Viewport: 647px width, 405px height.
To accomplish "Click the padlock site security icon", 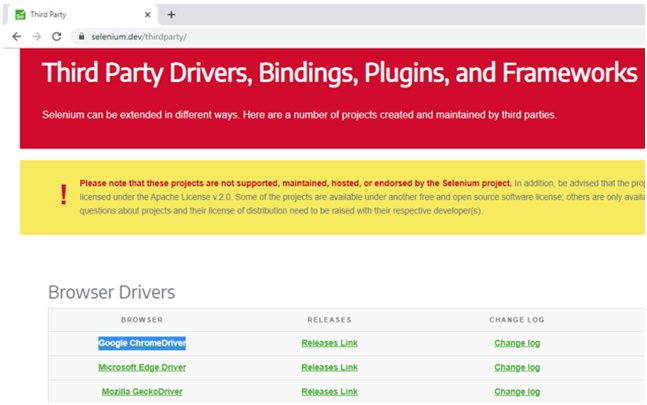I will click(82, 37).
